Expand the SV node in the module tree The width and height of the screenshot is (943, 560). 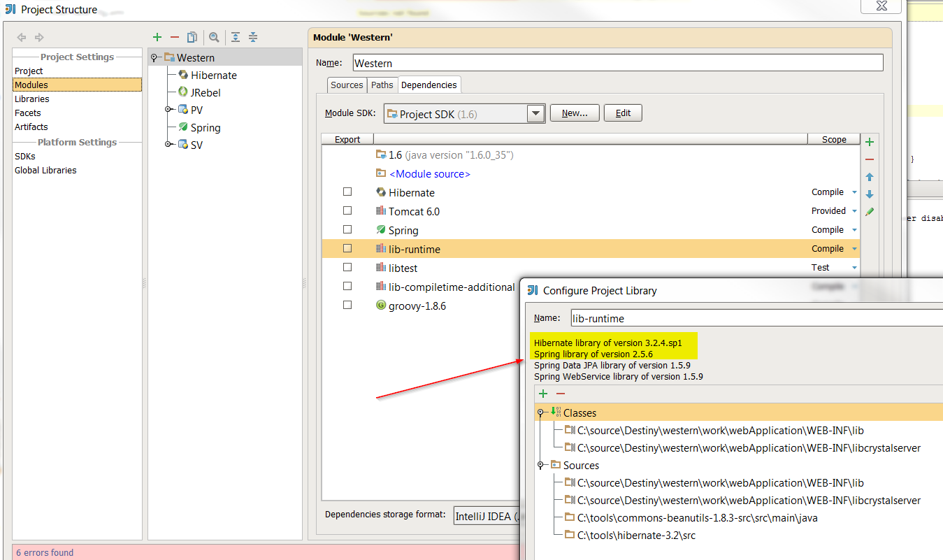(x=168, y=145)
